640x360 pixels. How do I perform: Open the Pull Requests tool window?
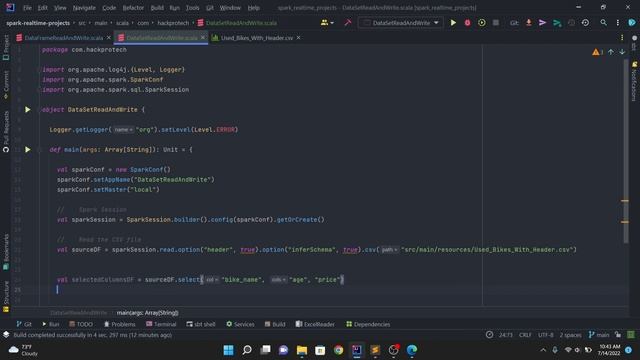[x=6, y=131]
